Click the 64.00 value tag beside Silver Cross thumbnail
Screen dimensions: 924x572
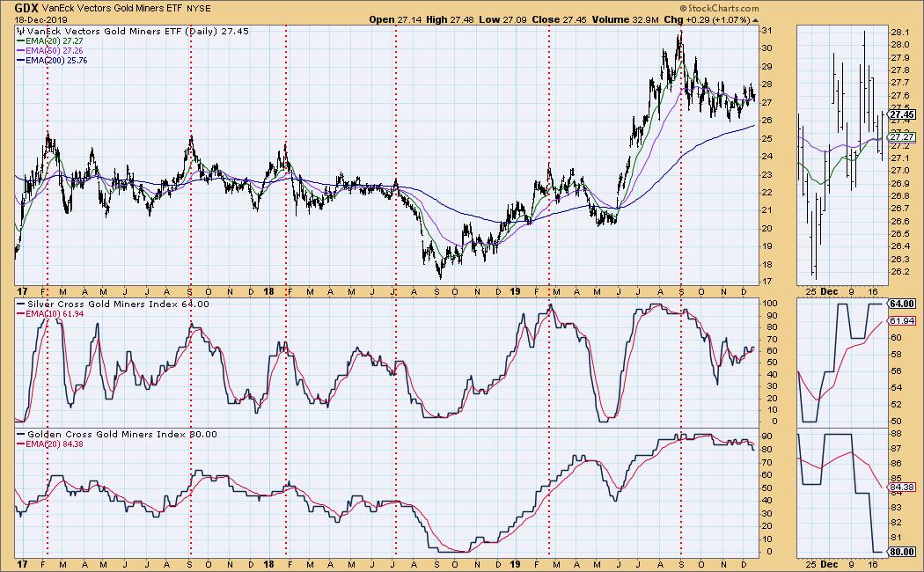point(902,304)
